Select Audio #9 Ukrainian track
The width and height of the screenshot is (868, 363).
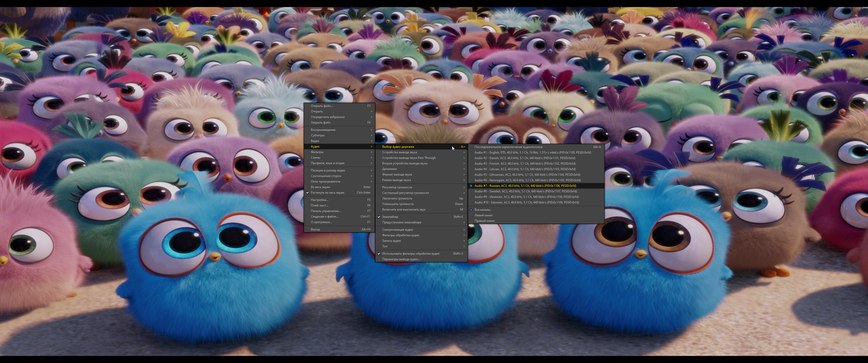click(x=536, y=197)
